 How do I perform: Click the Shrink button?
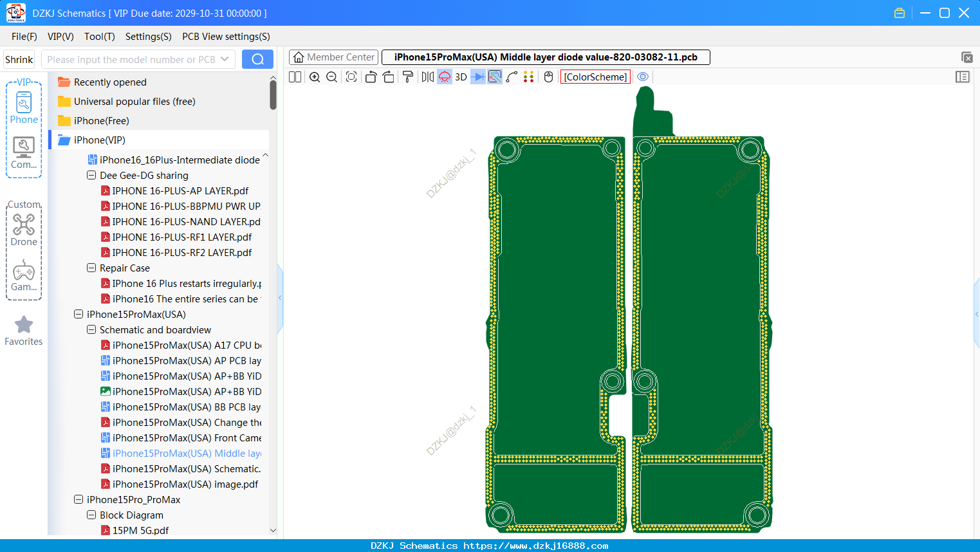(19, 59)
